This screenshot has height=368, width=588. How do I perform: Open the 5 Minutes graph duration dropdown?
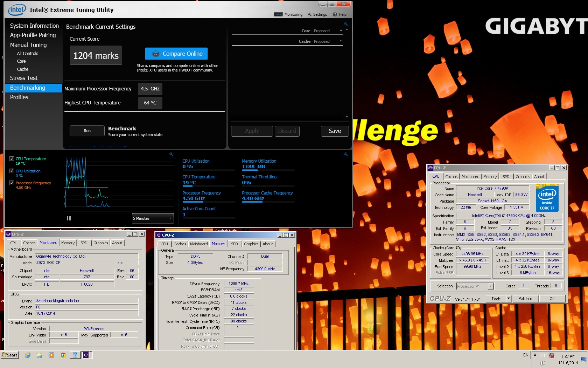[153, 218]
